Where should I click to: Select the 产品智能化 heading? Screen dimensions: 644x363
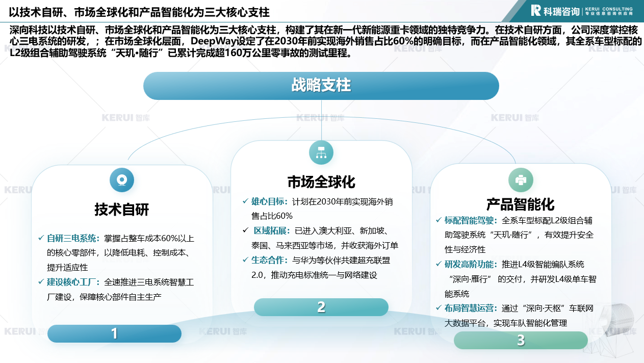point(520,204)
